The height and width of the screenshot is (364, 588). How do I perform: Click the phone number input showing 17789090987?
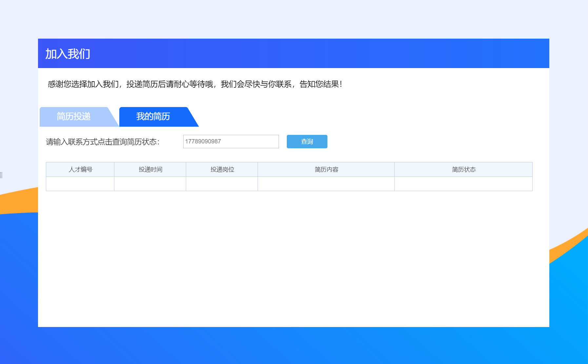point(230,141)
